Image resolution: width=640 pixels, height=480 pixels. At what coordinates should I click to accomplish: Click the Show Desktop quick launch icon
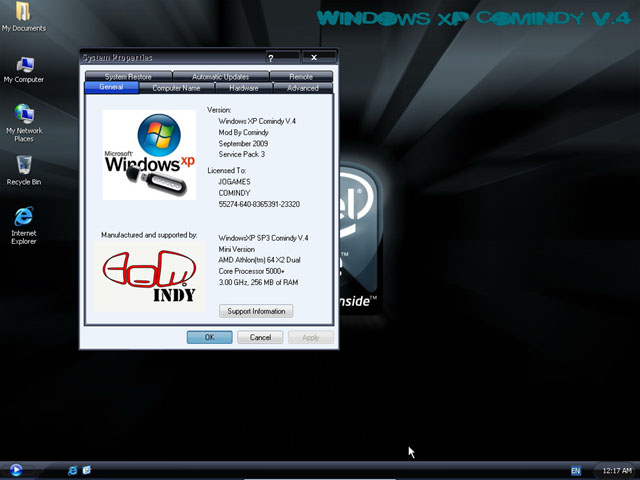[87, 470]
